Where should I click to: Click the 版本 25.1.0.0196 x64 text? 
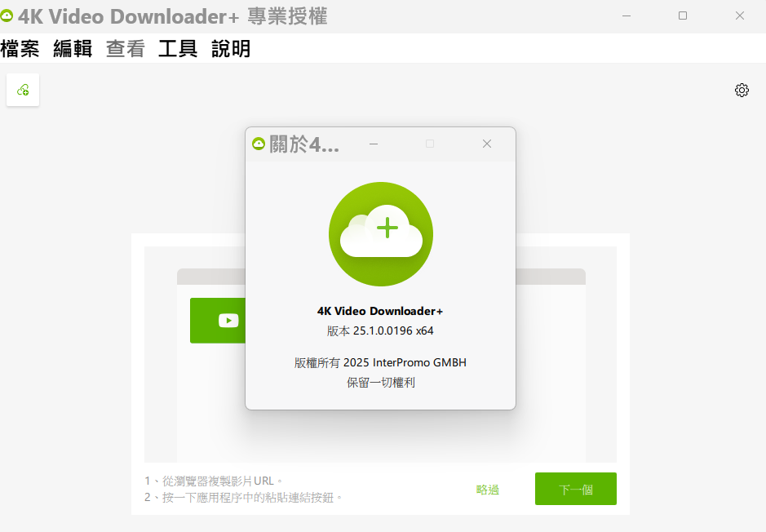[380, 330]
